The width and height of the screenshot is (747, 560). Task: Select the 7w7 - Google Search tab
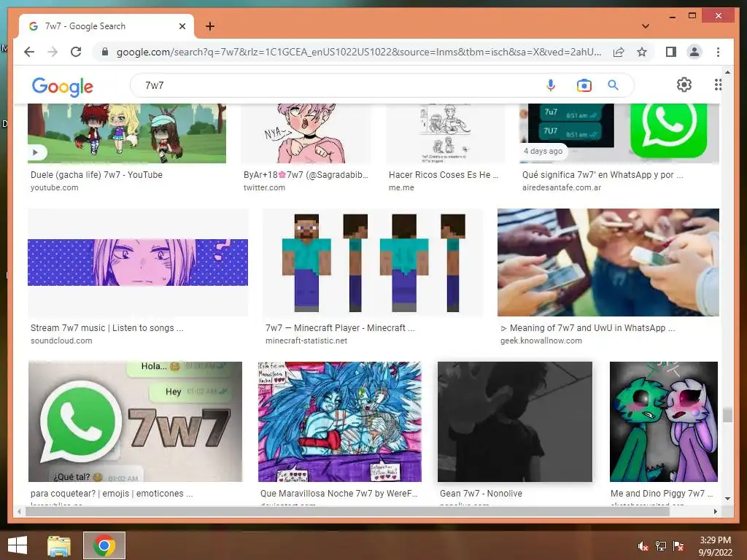click(107, 26)
